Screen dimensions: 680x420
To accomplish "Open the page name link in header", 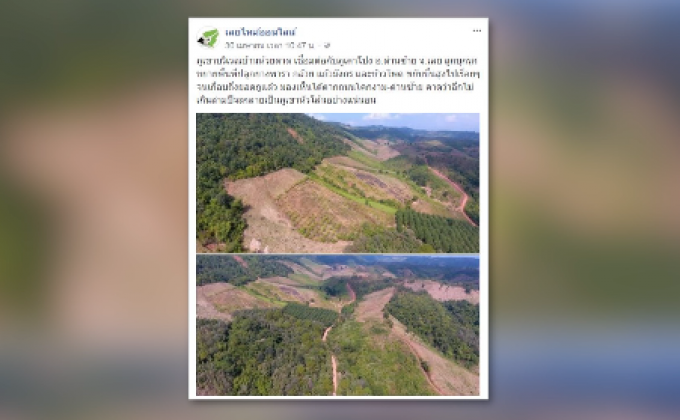I will [261, 32].
